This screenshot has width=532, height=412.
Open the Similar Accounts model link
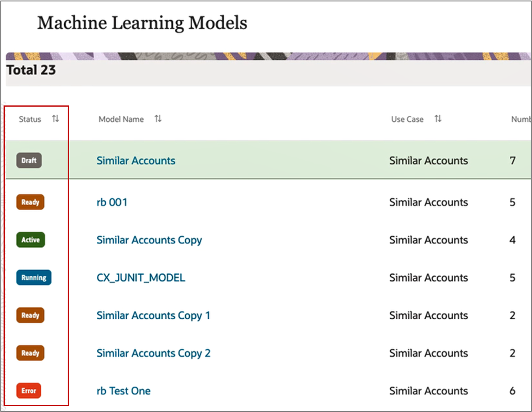(136, 161)
